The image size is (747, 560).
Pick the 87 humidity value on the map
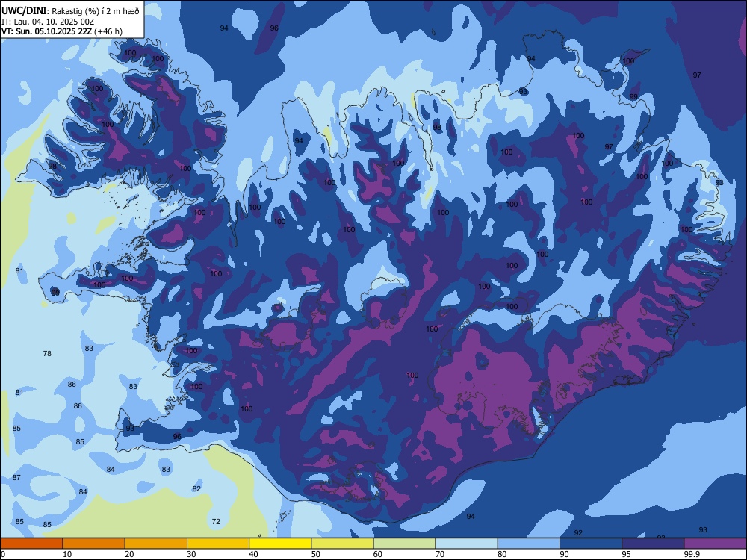16,477
